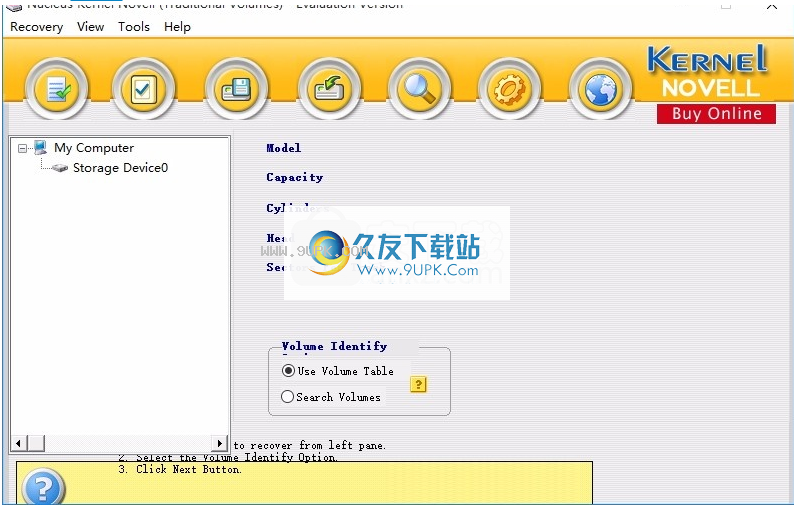Screen dimensions: 794x507
Task: Click the document with checkmark toolbar icon
Action: pyautogui.click(x=57, y=90)
